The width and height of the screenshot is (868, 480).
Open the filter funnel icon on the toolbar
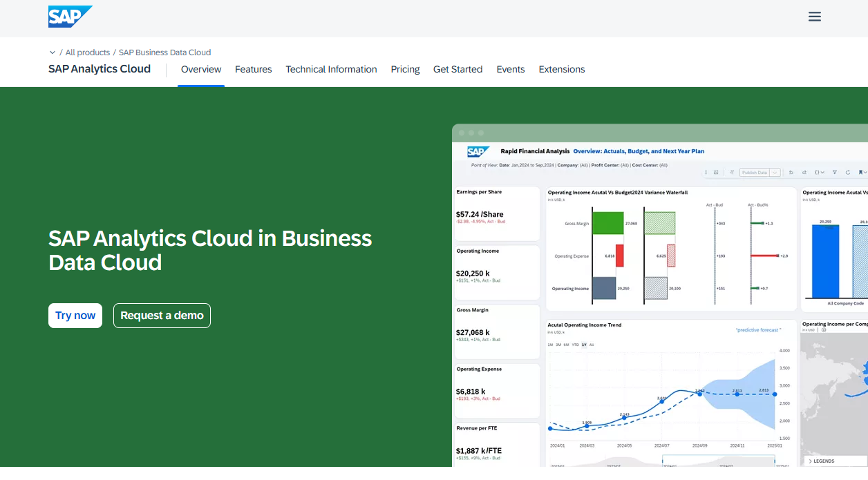point(835,173)
